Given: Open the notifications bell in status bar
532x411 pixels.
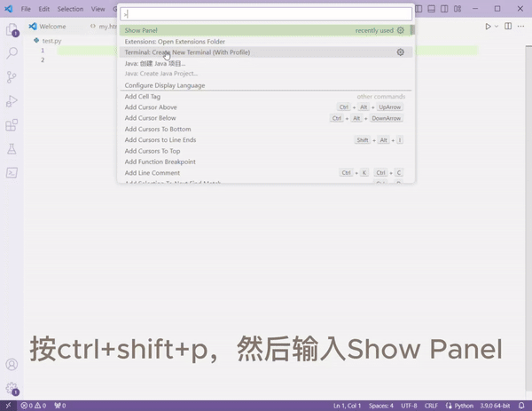Looking at the screenshot, I should click(521, 406).
